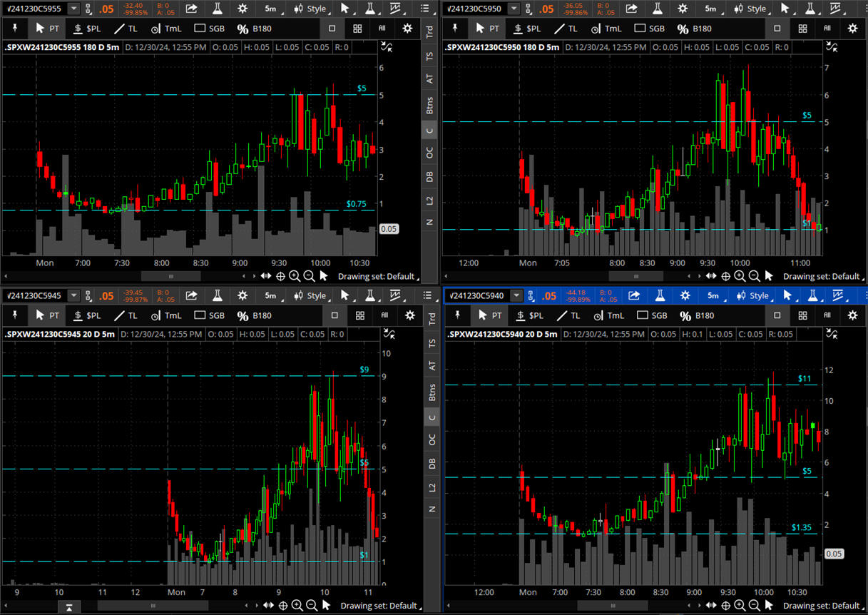This screenshot has width=868, height=615.
Task: Select TL trendline tool on C5955 chart
Action: point(126,29)
